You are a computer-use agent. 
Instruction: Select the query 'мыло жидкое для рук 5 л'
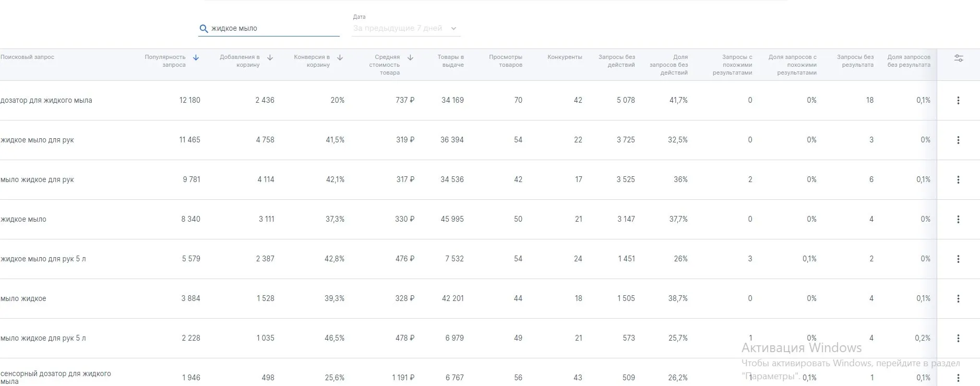[x=43, y=338]
